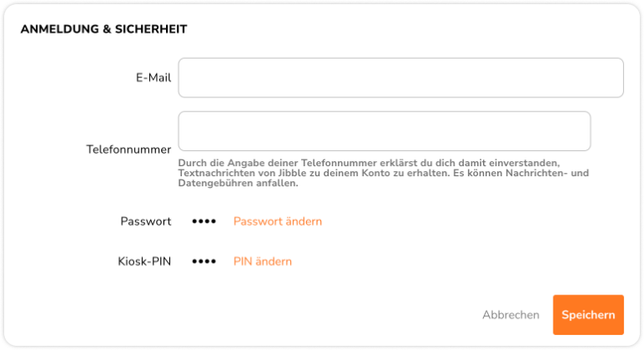Click the help text line starting with Durch

369,163
